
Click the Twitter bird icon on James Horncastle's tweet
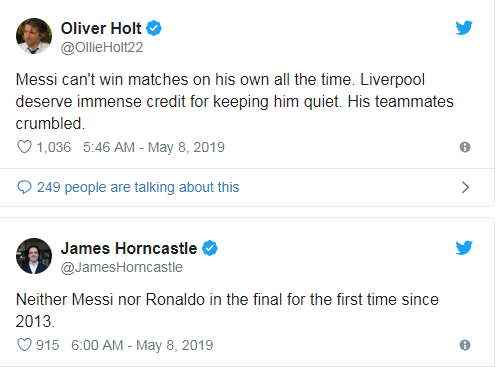[x=464, y=248]
